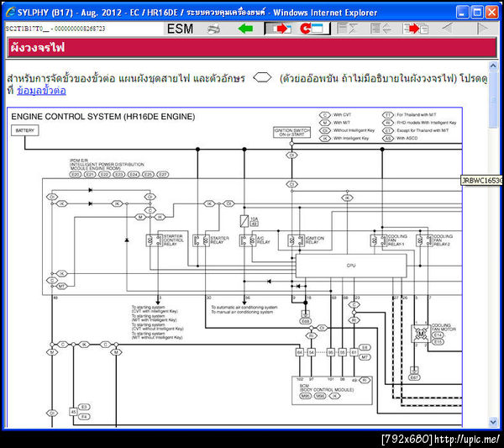Click the scrollbar up arrow
This screenshot has height=448, width=504.
click(x=493, y=66)
